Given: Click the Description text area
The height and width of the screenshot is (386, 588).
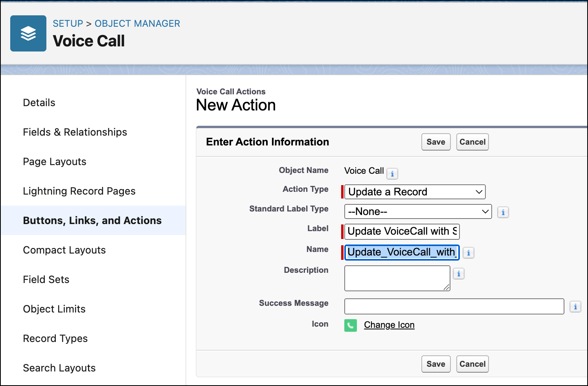Looking at the screenshot, I should [x=397, y=278].
